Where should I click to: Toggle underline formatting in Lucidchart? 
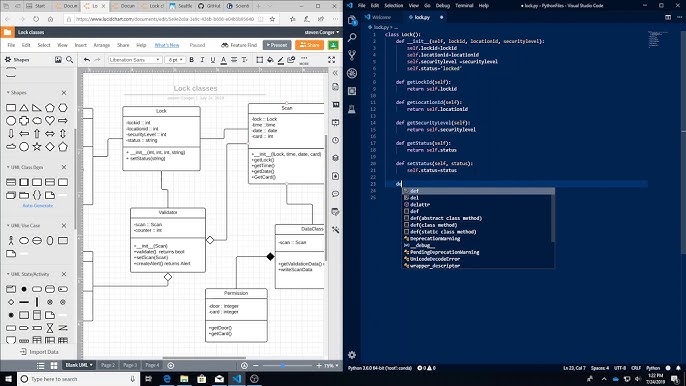pos(213,60)
